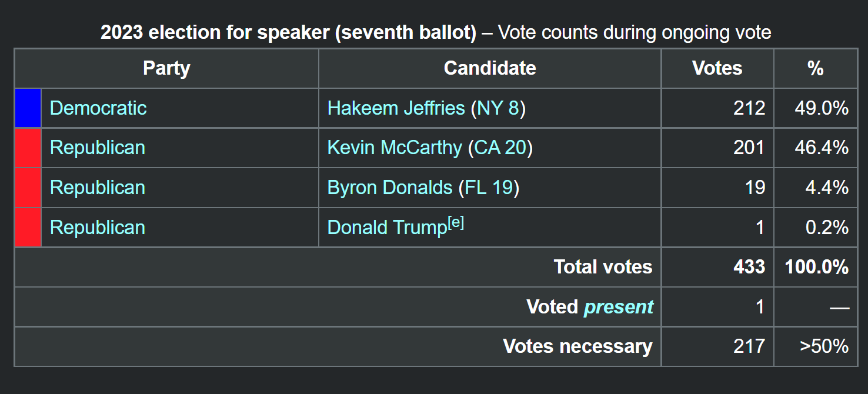The image size is (868, 394).
Task: Click the Votes column header
Action: [717, 68]
